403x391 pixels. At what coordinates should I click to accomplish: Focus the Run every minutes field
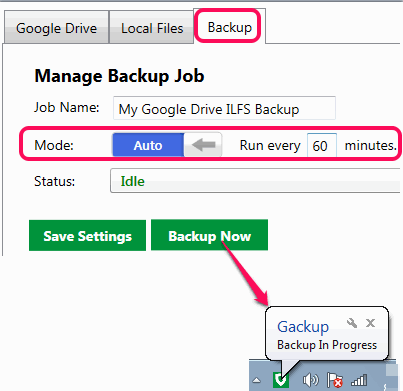[x=321, y=145]
